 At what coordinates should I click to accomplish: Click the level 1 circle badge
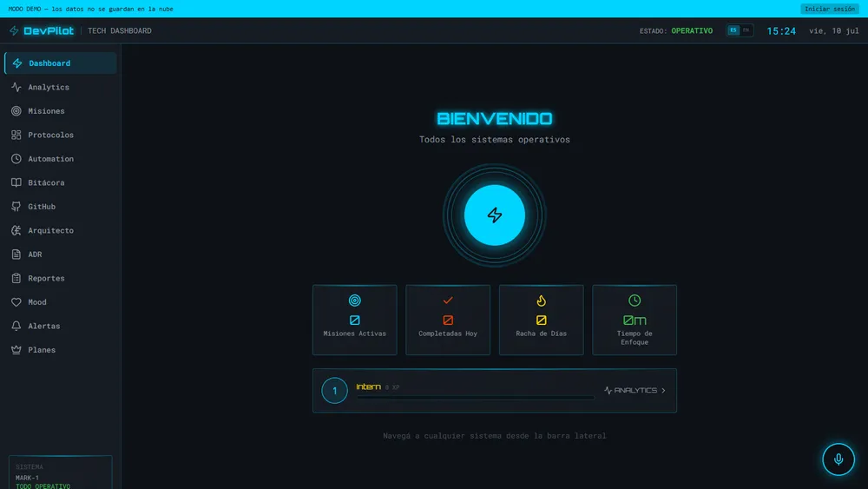pos(334,391)
